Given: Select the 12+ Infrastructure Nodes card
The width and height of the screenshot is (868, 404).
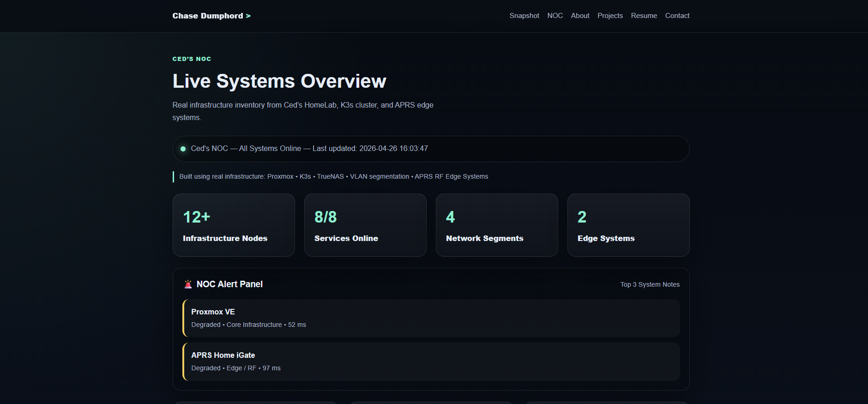Looking at the screenshot, I should pos(234,225).
